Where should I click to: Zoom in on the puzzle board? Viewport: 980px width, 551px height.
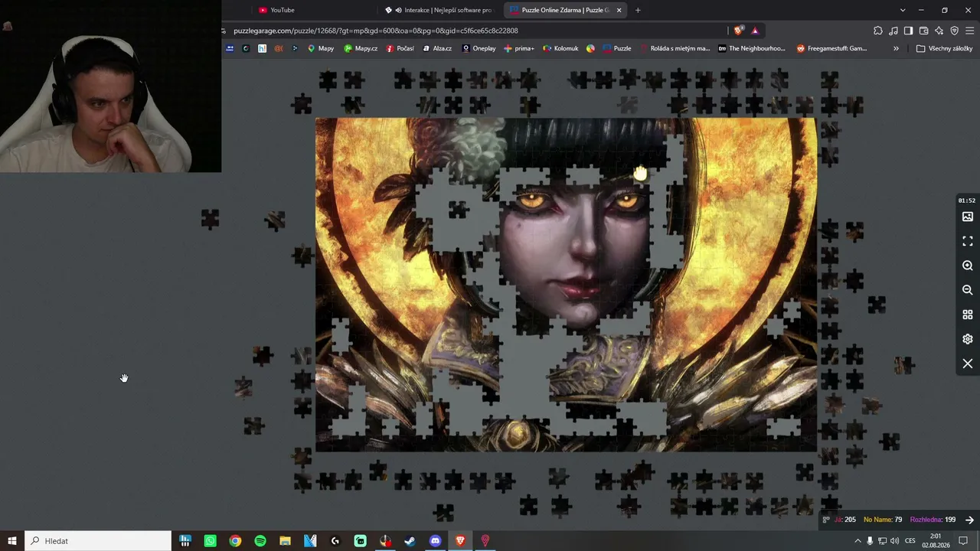[968, 266]
